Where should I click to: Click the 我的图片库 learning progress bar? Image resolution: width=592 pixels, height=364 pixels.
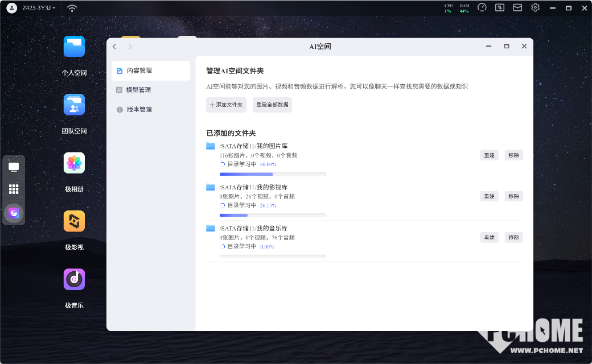pyautogui.click(x=273, y=174)
